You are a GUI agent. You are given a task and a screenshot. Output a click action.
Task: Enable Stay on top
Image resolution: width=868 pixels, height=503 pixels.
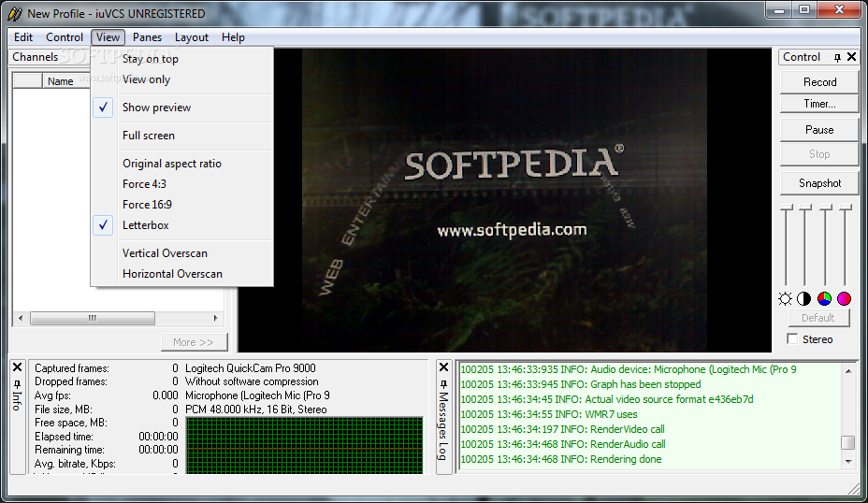coord(181,59)
